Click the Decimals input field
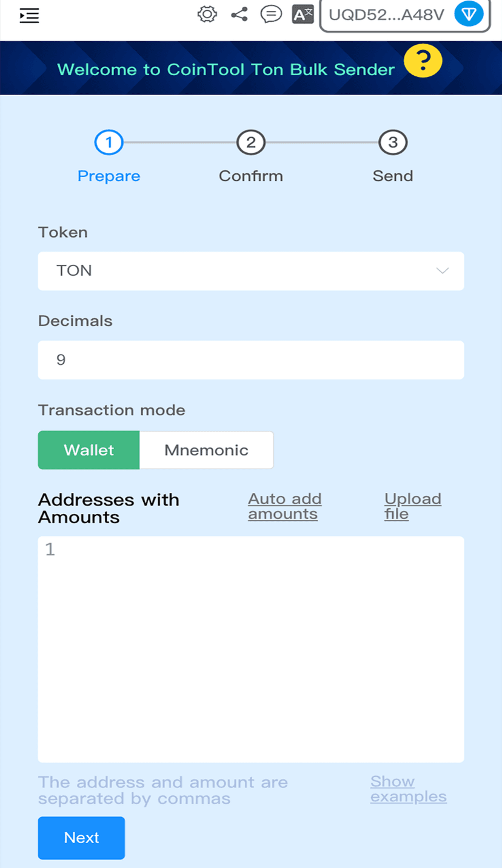Screen dimensions: 502x868 (x=250, y=360)
